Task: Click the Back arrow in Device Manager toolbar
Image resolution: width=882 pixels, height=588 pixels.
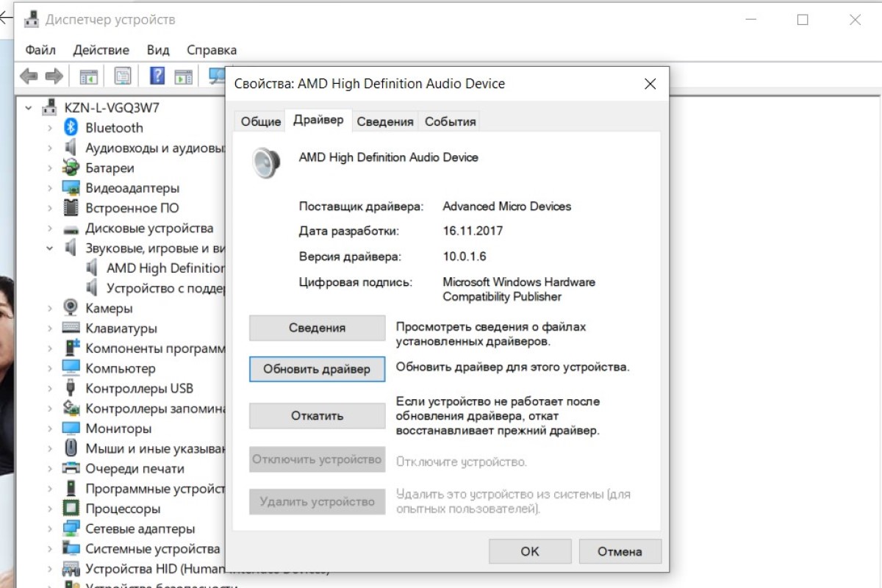Action: click(29, 76)
